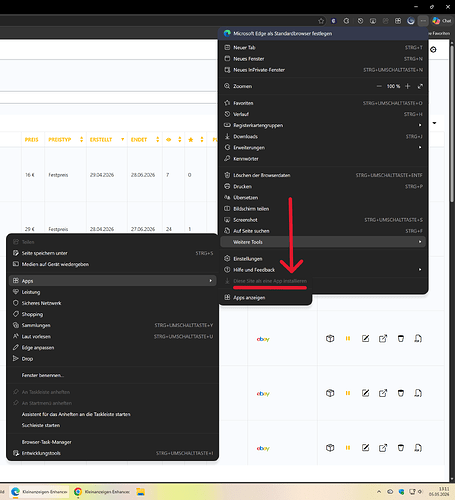Screen dimensions: 455x500
Task: Click the favorites star in address bar
Action: (x=321, y=21)
